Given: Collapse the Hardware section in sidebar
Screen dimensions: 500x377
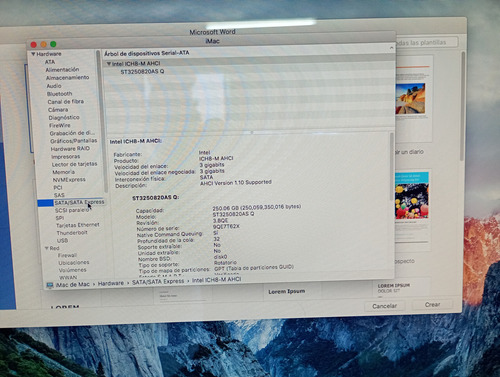Looking at the screenshot, I should pos(33,54).
